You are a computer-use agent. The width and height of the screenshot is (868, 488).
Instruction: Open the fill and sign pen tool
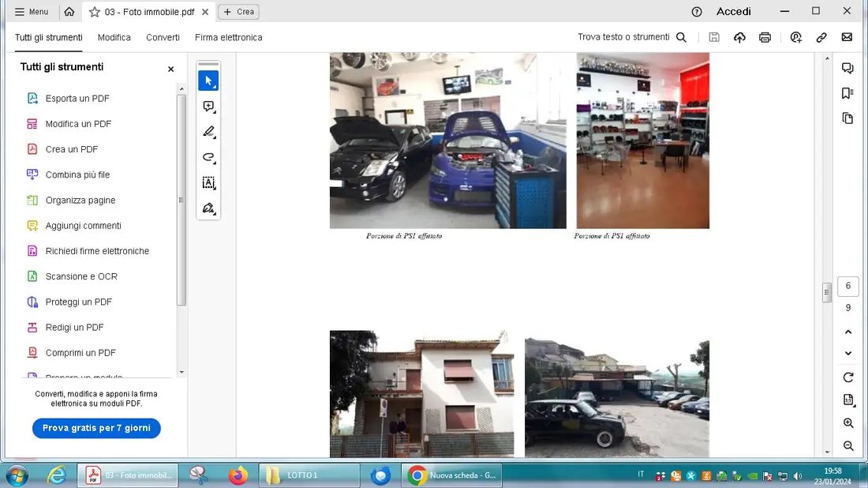(208, 208)
